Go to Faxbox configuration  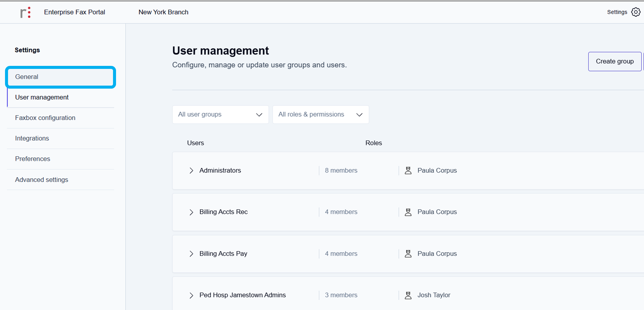pos(45,118)
